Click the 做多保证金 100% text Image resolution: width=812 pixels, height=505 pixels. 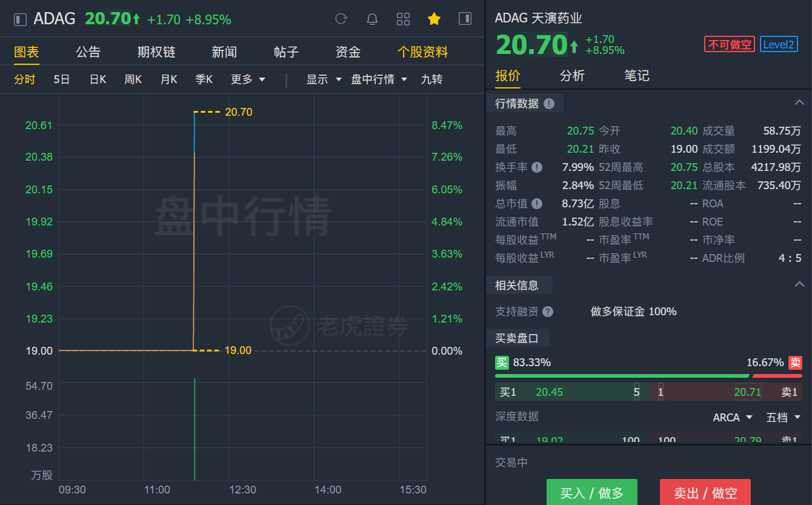(x=634, y=312)
